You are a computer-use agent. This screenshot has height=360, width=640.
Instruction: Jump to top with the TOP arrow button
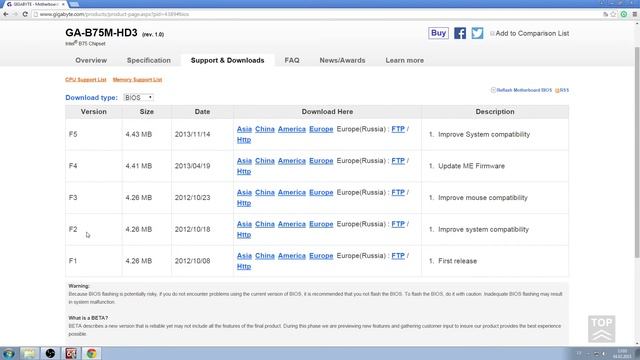click(602, 329)
